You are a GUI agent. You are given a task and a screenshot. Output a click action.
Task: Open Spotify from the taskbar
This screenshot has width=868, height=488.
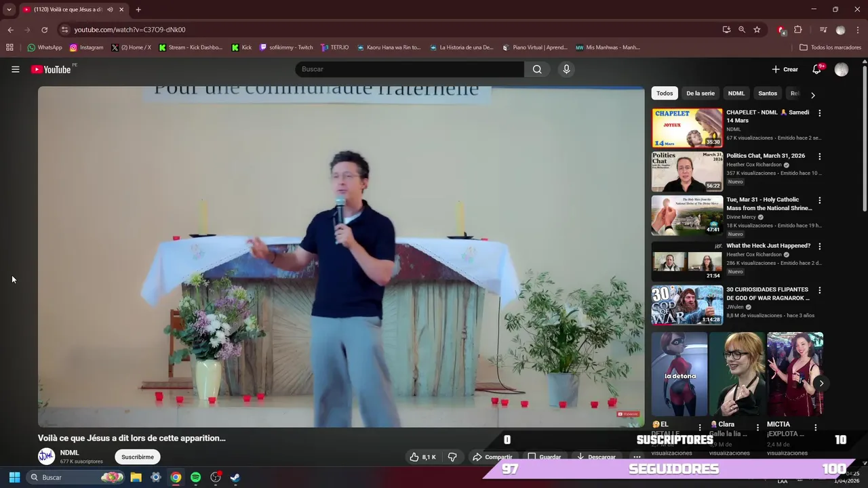pyautogui.click(x=195, y=477)
